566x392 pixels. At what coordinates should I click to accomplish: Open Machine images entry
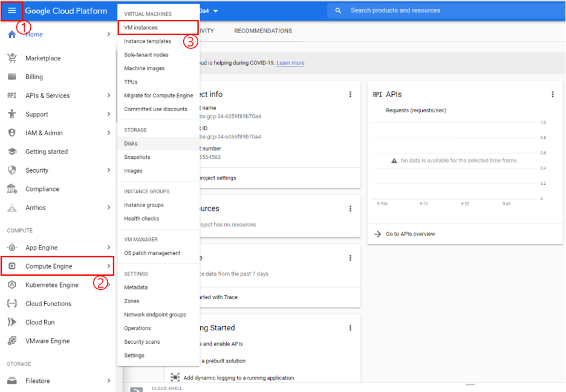pyautogui.click(x=145, y=68)
